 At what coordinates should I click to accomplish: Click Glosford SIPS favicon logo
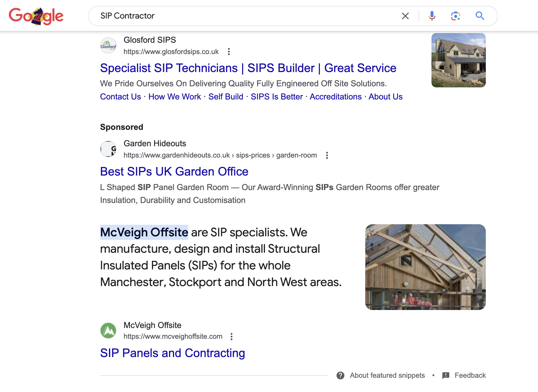click(108, 45)
